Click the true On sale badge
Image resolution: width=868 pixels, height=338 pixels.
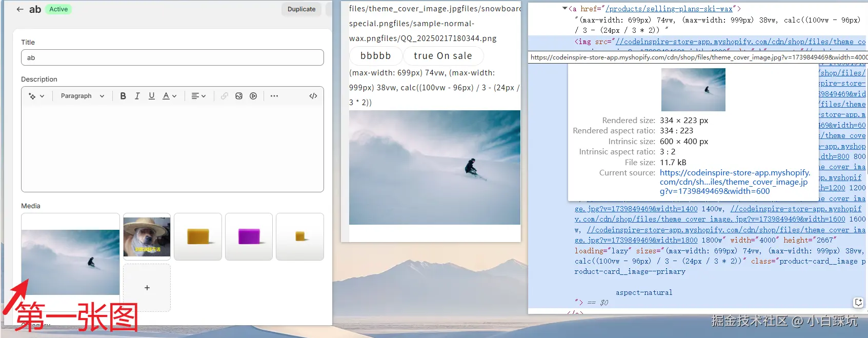pos(443,56)
